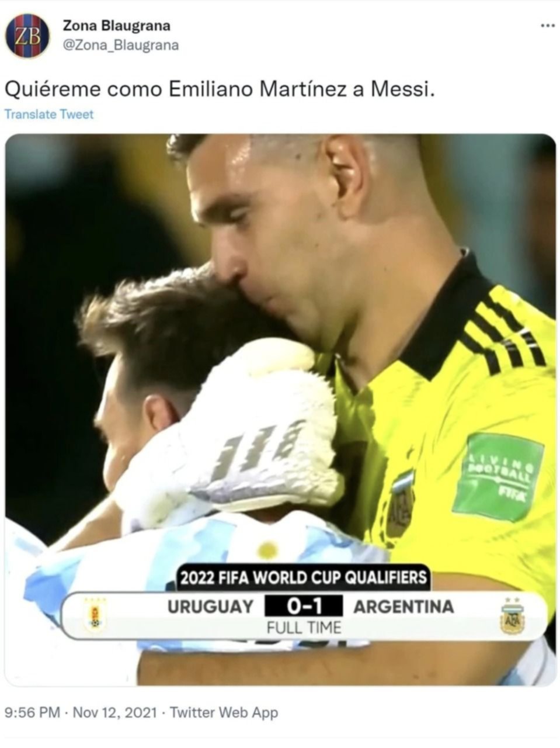Open the Twitter Web App source link
The width and height of the screenshot is (560, 748).
(x=224, y=713)
